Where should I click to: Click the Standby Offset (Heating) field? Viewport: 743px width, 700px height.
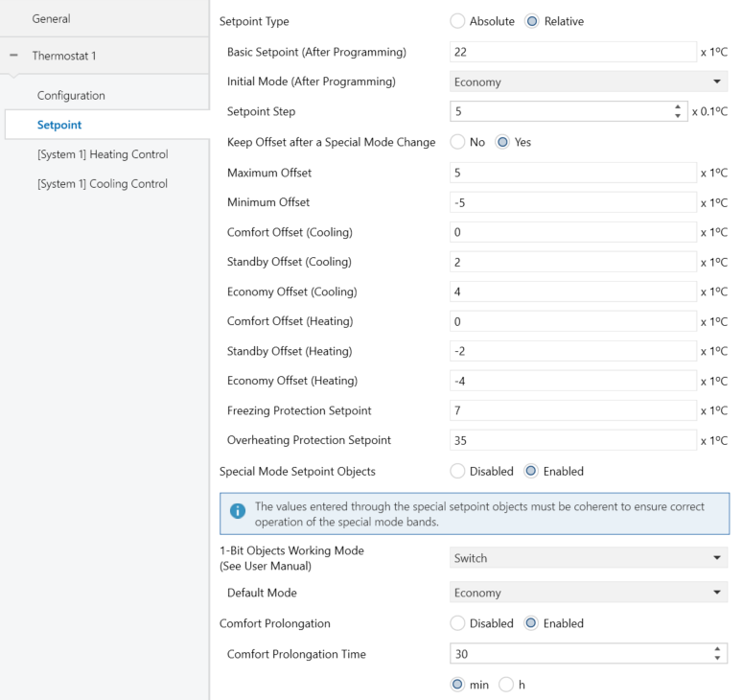[x=573, y=351]
